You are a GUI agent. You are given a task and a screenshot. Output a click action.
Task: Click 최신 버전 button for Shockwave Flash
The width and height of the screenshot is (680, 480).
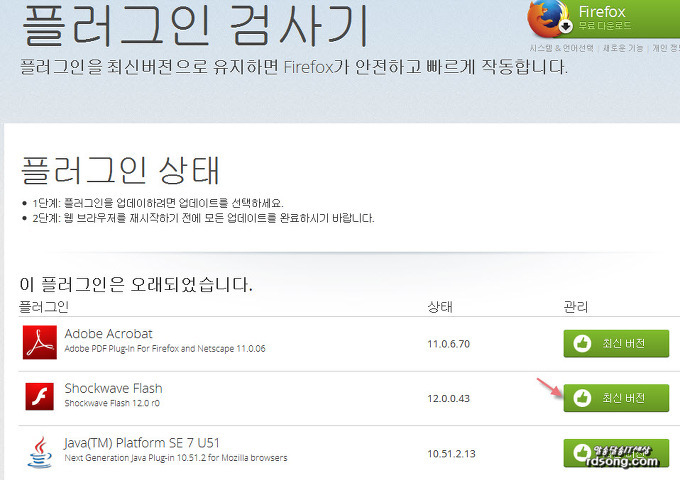pyautogui.click(x=616, y=398)
